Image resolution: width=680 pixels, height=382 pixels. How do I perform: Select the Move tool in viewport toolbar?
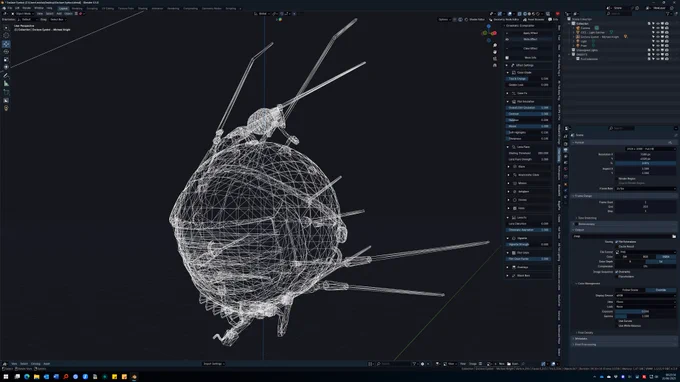pyautogui.click(x=6, y=44)
